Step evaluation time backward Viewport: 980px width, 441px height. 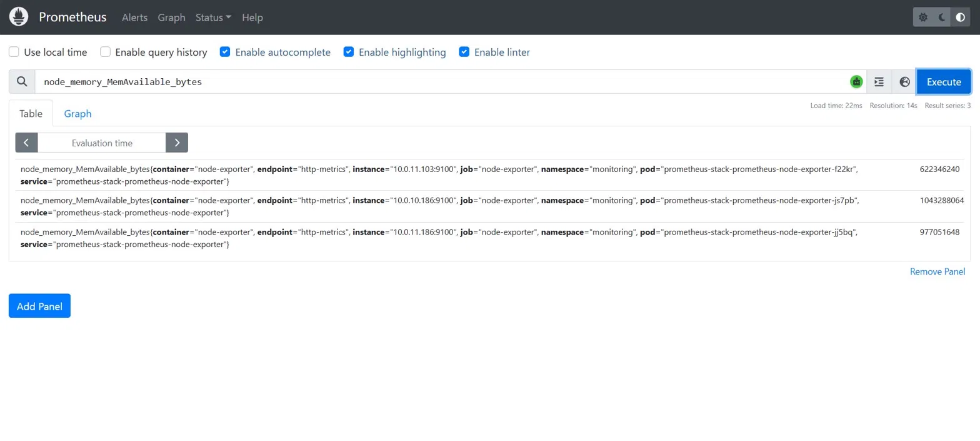(x=26, y=143)
